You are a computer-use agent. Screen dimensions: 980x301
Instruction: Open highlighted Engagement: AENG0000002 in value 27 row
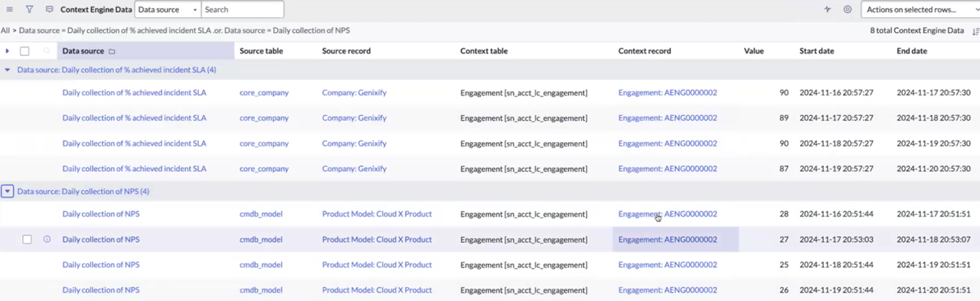(x=668, y=239)
